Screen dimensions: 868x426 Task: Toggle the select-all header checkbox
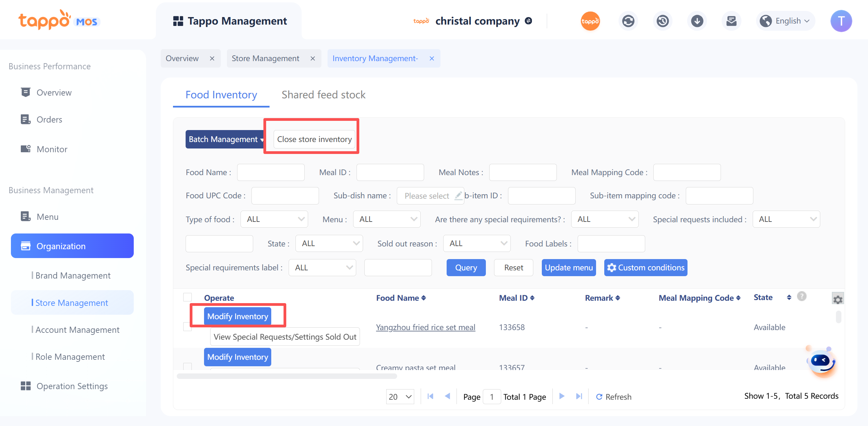point(188,297)
